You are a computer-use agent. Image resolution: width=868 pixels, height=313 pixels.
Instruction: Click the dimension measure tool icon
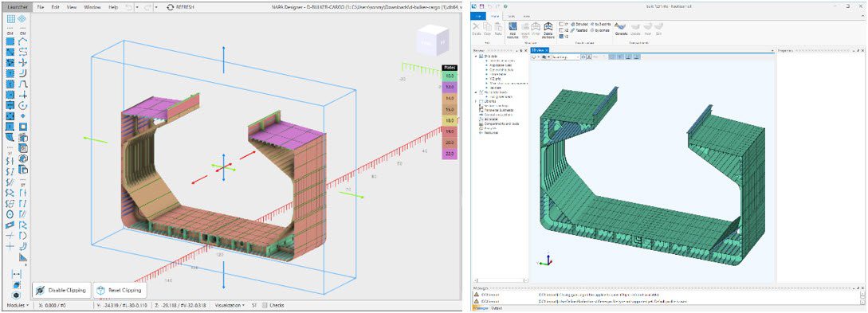click(17, 274)
